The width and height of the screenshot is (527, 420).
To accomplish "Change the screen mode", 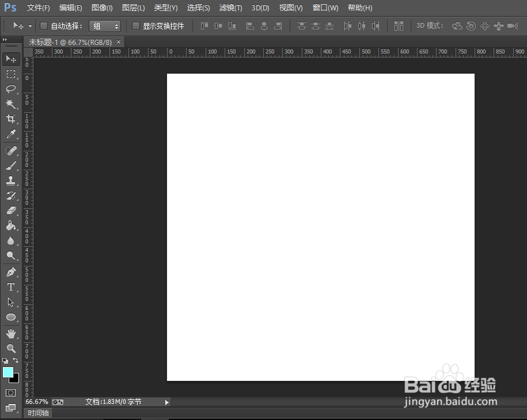I will 11,407.
